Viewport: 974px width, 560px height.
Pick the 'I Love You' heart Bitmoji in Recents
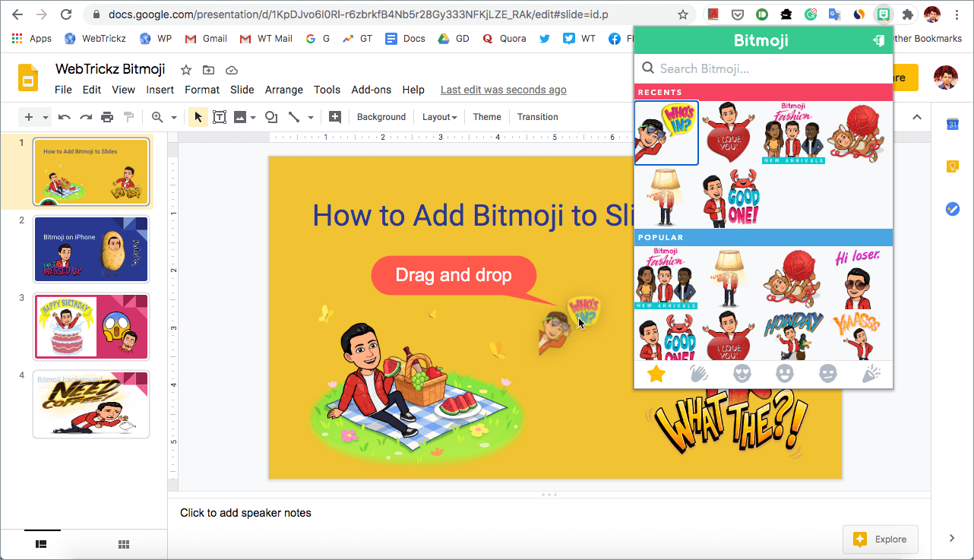[x=730, y=133]
